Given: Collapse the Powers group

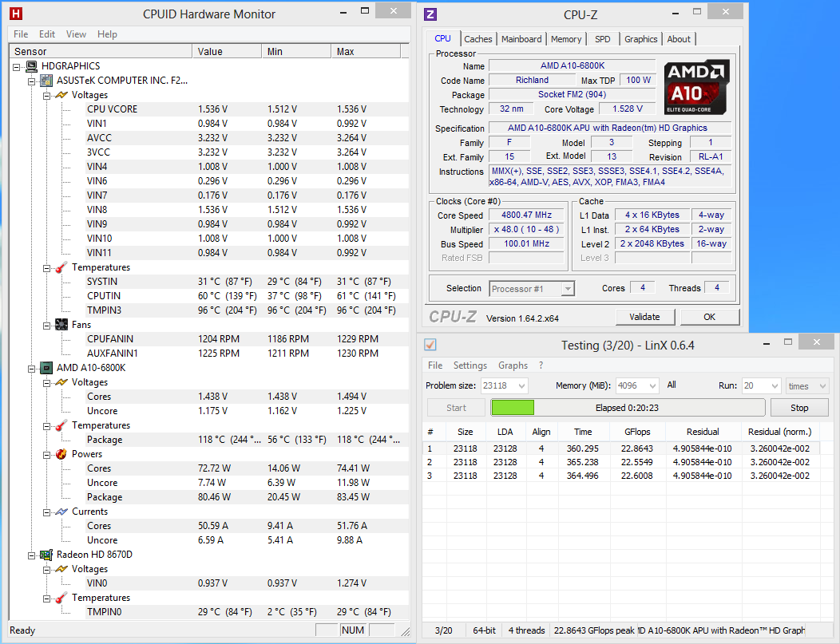Looking at the screenshot, I should click(x=46, y=455).
